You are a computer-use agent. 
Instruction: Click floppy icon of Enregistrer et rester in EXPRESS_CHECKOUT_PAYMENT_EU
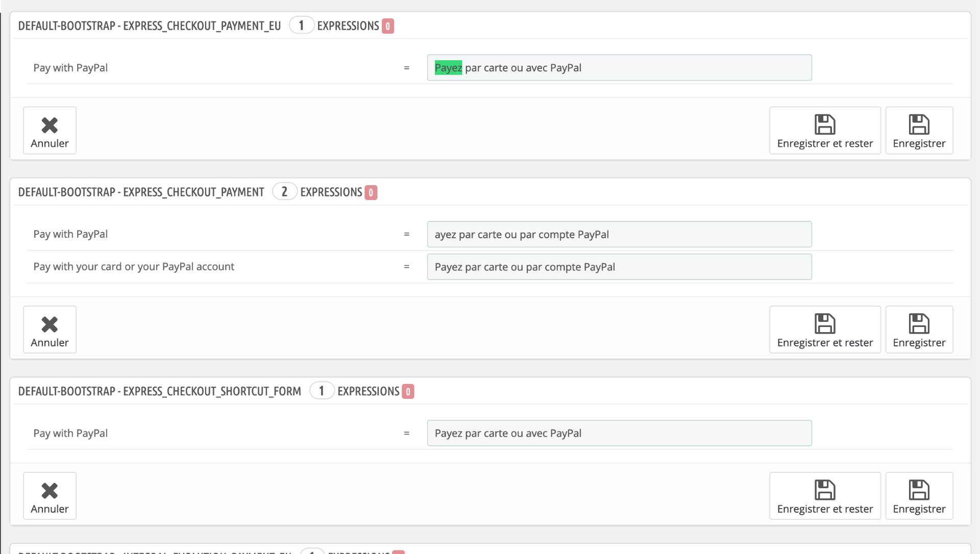[x=825, y=124]
